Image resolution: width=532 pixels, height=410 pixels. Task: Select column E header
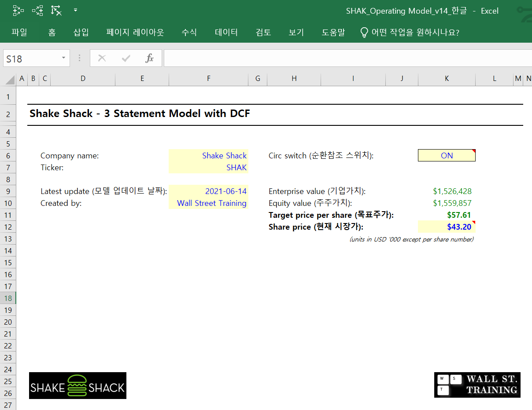click(x=142, y=79)
